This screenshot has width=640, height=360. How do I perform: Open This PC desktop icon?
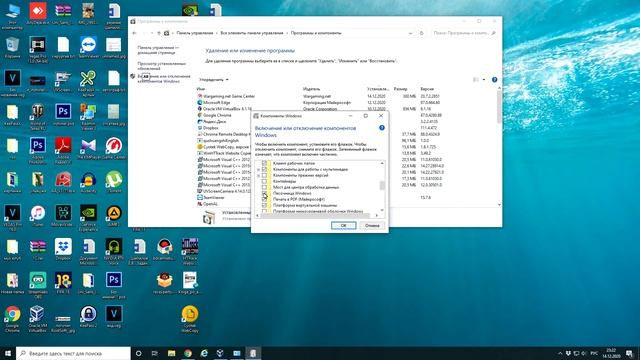12,16
